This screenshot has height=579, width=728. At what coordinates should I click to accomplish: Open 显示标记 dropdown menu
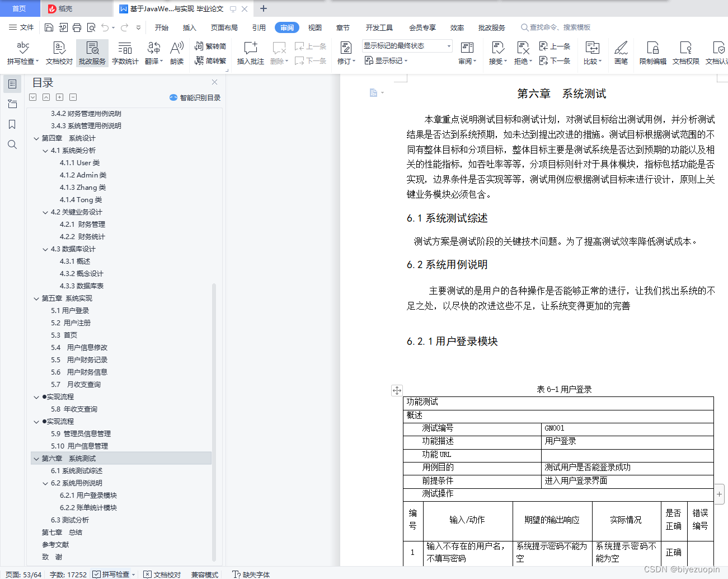tap(386, 60)
